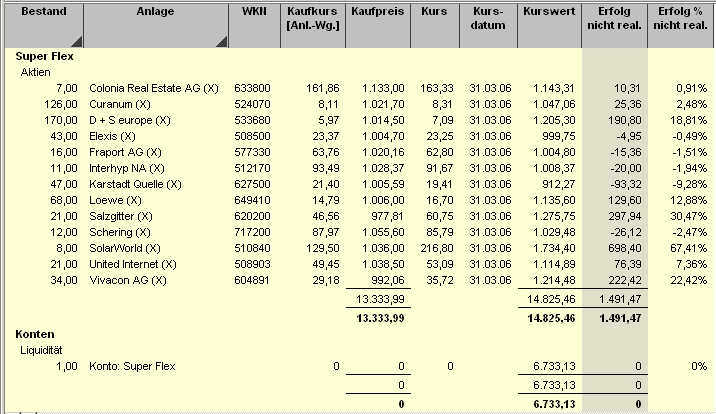
Task: Click Kurswert value 1.734,40
Action: click(x=554, y=248)
